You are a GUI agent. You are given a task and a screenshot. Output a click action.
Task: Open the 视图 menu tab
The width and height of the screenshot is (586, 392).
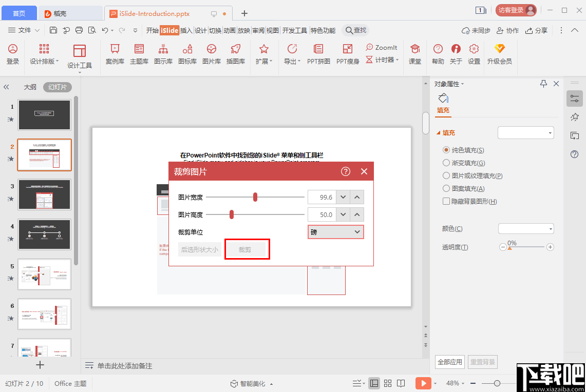click(273, 30)
